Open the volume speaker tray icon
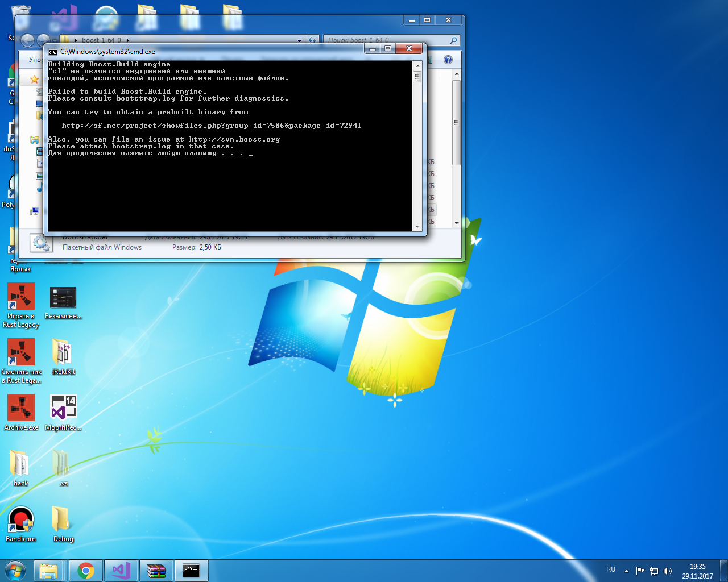Viewport: 728px width, 582px height. (x=668, y=571)
